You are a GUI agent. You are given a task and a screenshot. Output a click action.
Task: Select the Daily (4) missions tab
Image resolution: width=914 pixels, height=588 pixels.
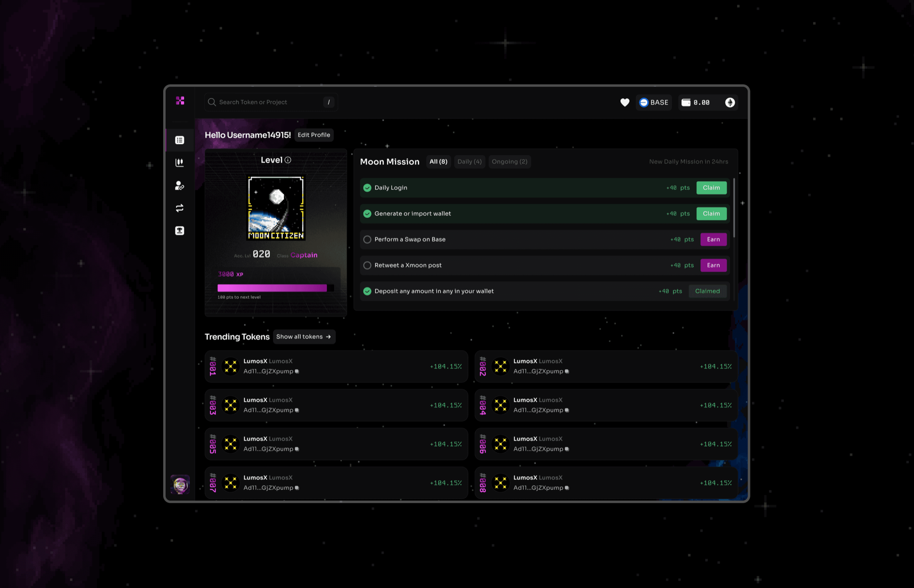[x=469, y=162]
